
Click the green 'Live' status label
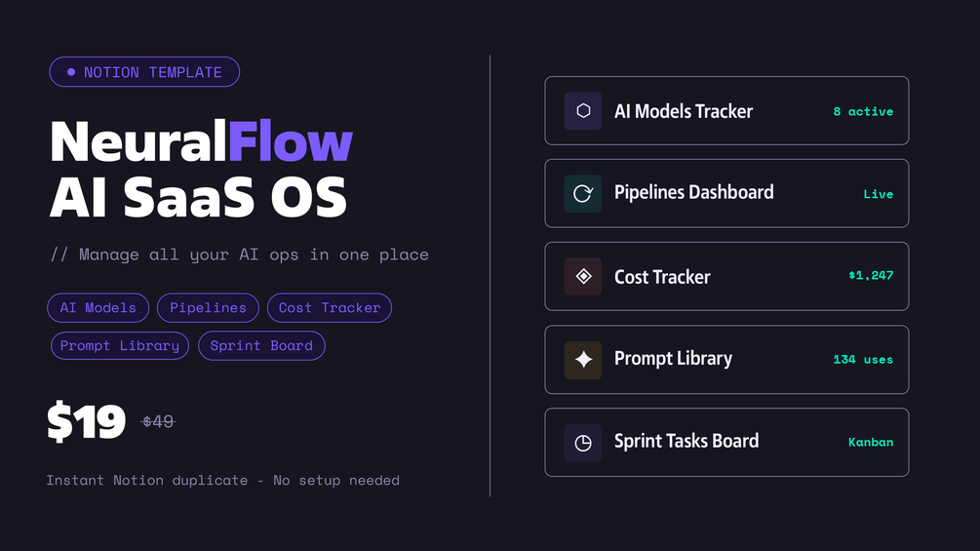coord(878,194)
